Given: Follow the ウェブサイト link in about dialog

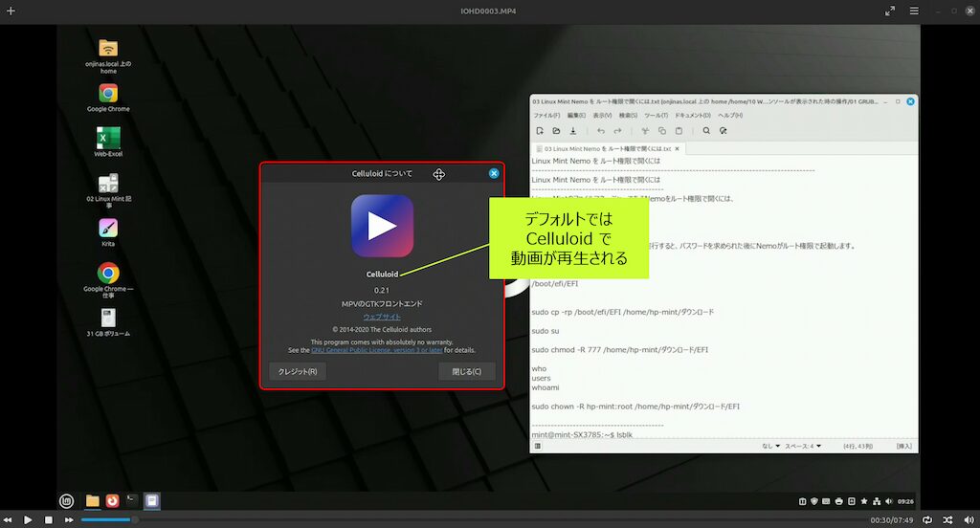Looking at the screenshot, I should (x=382, y=317).
